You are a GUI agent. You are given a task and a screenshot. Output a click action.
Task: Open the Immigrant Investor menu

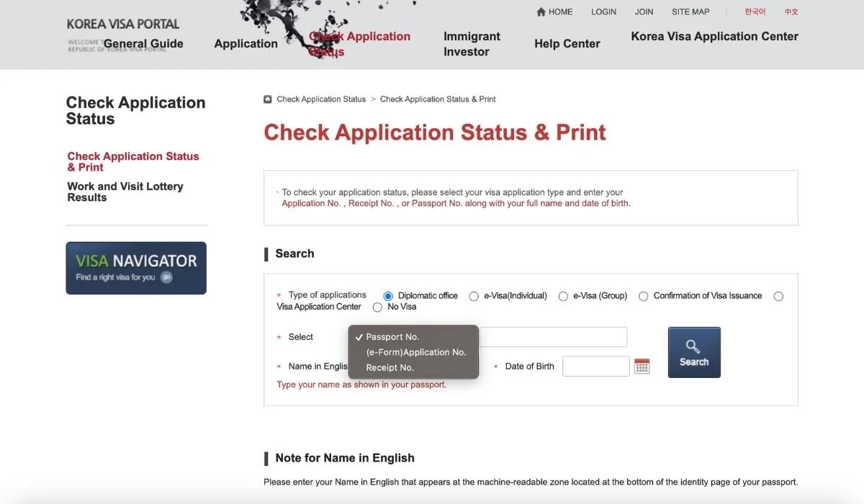[x=472, y=43]
